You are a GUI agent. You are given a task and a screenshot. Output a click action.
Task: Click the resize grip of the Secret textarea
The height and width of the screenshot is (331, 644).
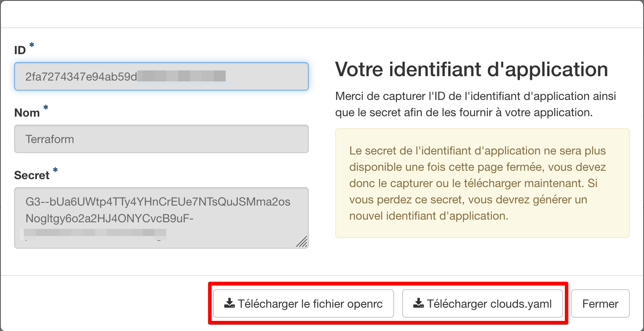301,241
